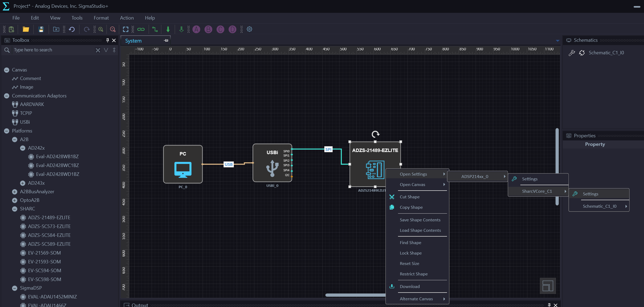Expand the OptoA2B node
644x307 pixels.
(x=15, y=200)
